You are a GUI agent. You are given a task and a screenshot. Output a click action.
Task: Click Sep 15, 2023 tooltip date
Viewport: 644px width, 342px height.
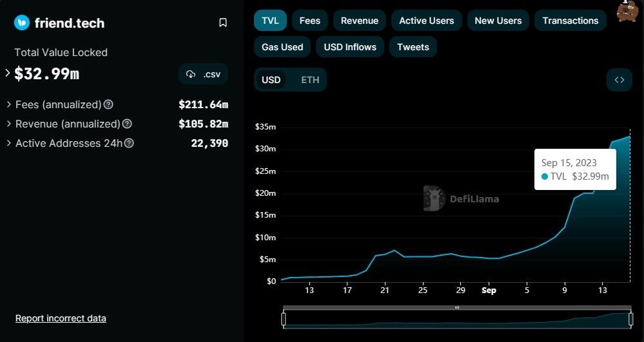coord(569,162)
